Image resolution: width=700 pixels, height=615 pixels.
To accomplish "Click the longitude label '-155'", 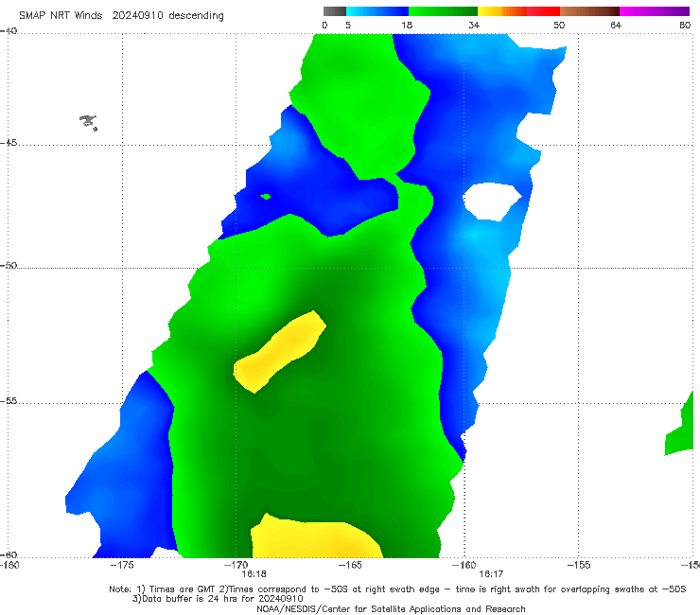I will 579,565.
